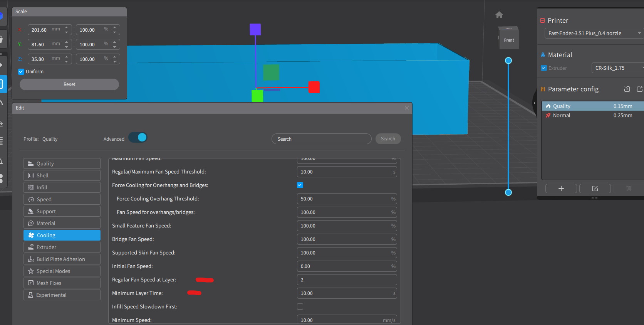Click the export parameter config icon
Image resolution: width=644 pixels, height=325 pixels.
click(640, 89)
